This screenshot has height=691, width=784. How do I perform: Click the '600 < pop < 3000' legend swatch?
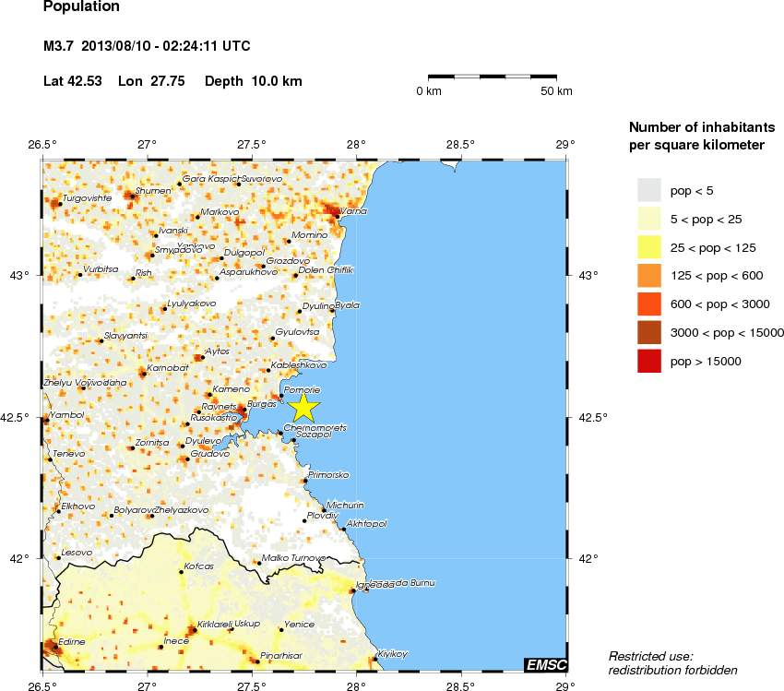pos(649,304)
